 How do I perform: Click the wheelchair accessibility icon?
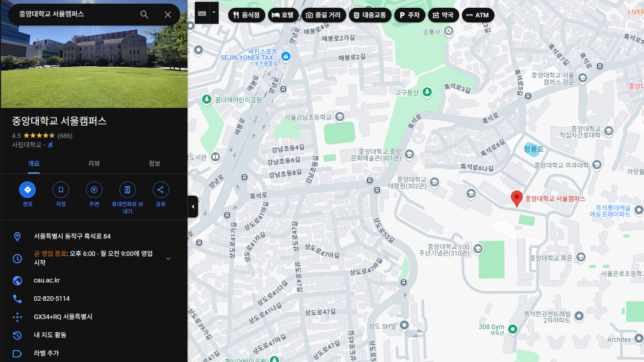point(50,145)
